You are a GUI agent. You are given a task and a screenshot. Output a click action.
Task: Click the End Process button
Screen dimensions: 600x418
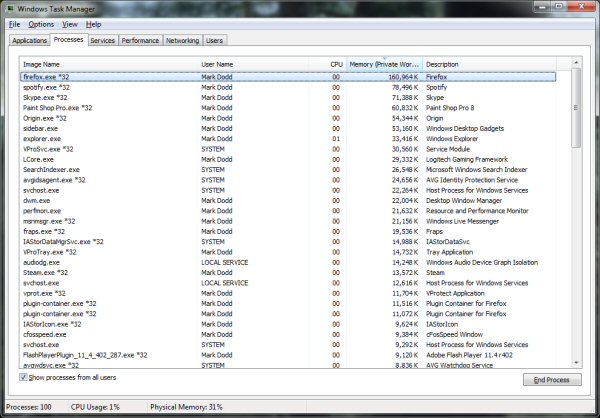tap(552, 380)
